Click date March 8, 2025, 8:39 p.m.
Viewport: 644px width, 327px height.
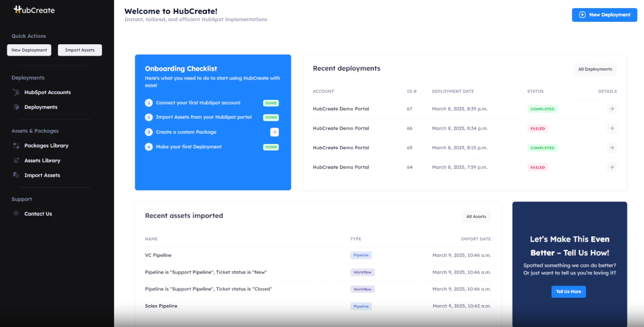point(460,109)
